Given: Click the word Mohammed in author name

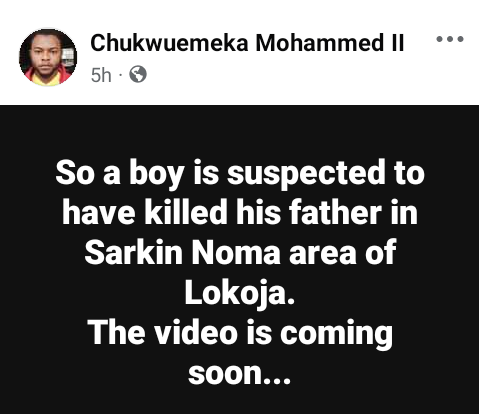Looking at the screenshot, I should (319, 43).
